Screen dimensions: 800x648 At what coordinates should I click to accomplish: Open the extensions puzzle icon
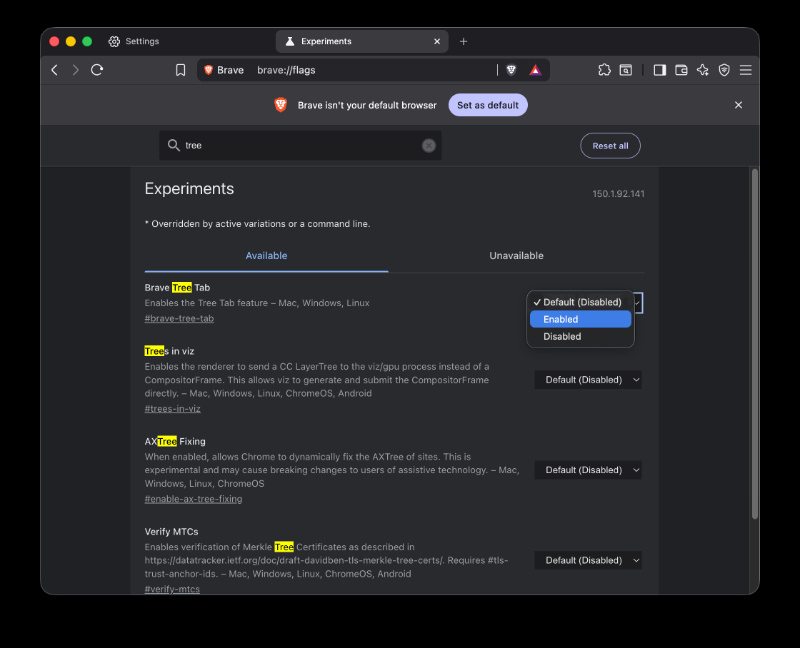click(x=604, y=70)
